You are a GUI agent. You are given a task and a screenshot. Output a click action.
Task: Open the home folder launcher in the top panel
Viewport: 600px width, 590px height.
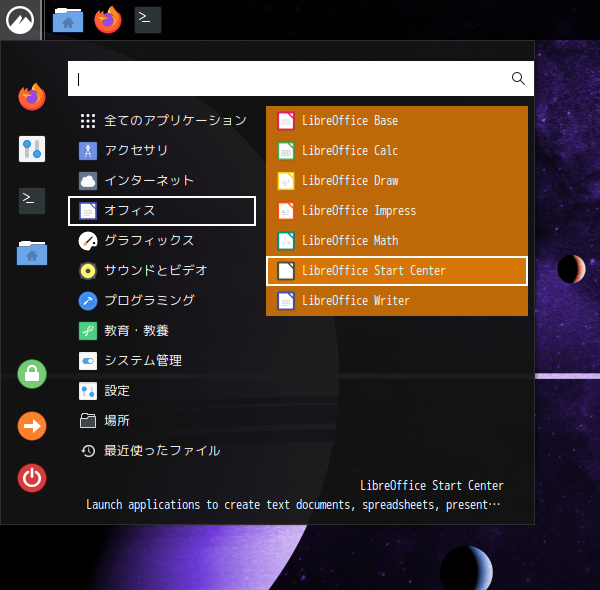pos(68,20)
